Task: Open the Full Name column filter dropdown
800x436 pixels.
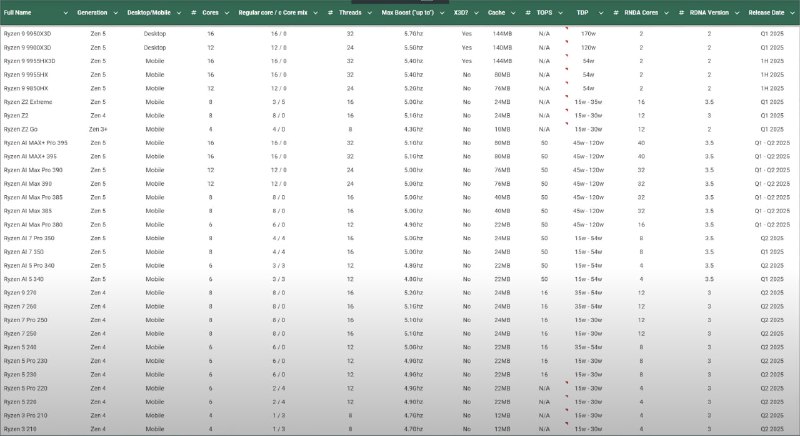Action: pos(65,13)
